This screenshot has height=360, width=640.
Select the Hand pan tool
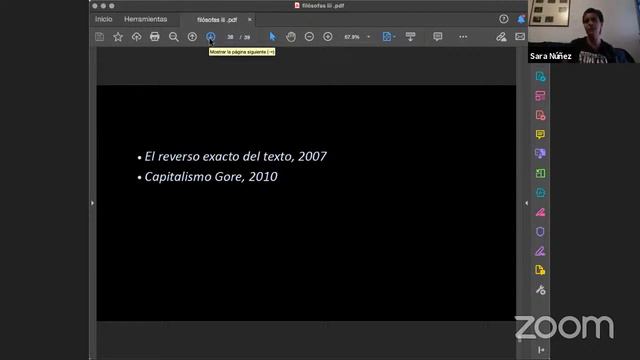coord(291,37)
